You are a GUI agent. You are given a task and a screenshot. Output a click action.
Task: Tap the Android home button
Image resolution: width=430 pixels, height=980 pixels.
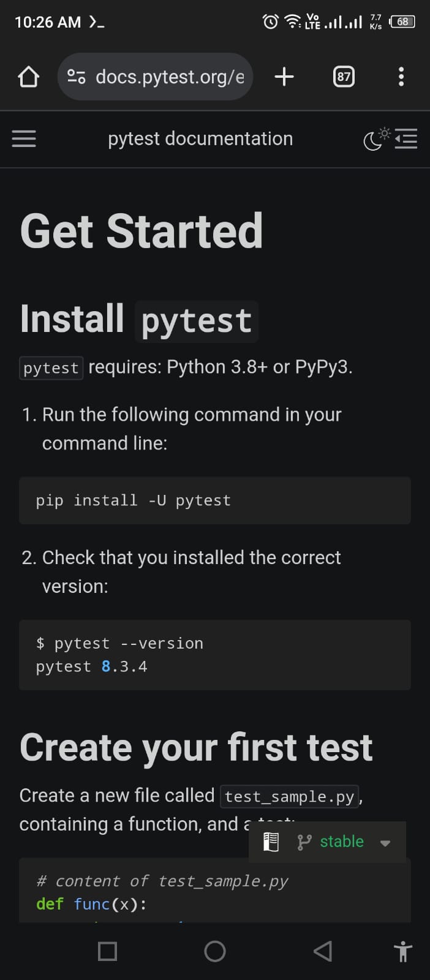point(214,951)
